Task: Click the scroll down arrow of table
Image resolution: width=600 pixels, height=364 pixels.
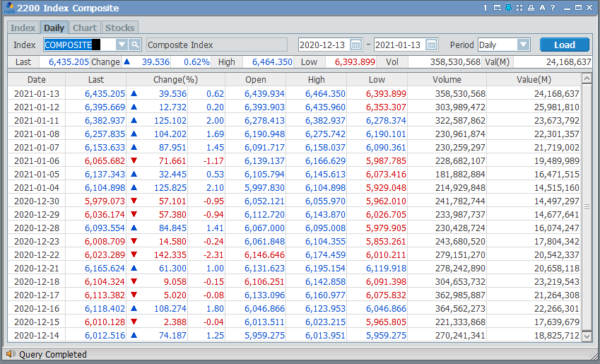Action: [x=587, y=336]
